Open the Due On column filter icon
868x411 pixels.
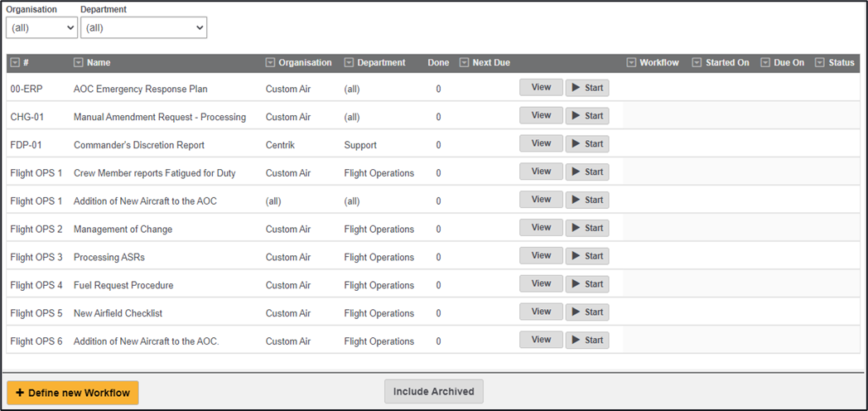point(765,63)
